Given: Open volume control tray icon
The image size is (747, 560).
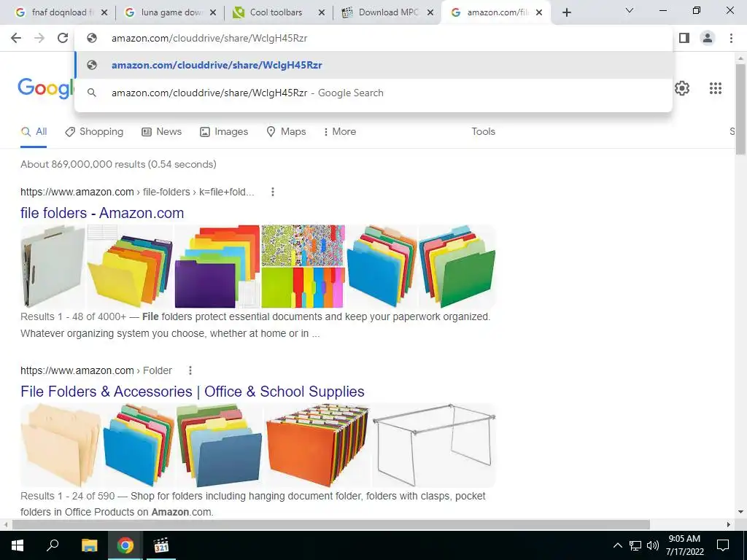Looking at the screenshot, I should [x=653, y=545].
